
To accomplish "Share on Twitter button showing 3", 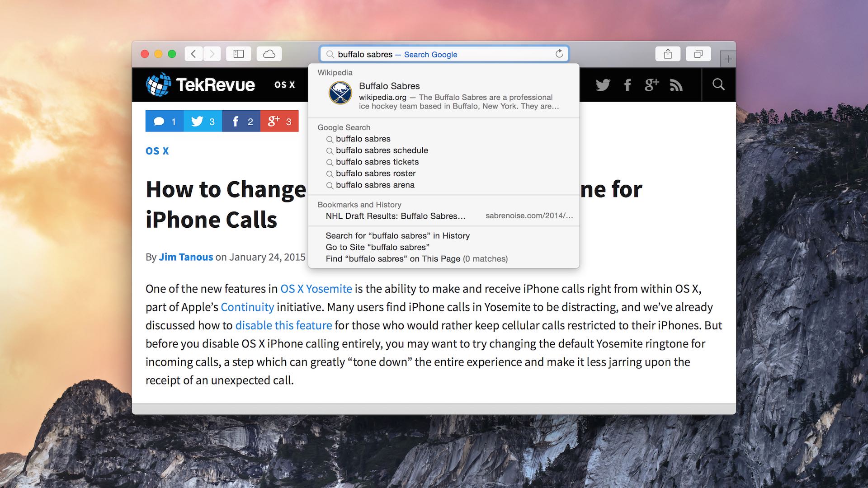I will tap(203, 121).
